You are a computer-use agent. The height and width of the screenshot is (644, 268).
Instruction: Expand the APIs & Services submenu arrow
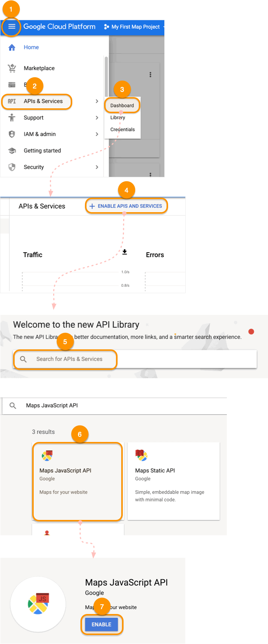point(97,101)
